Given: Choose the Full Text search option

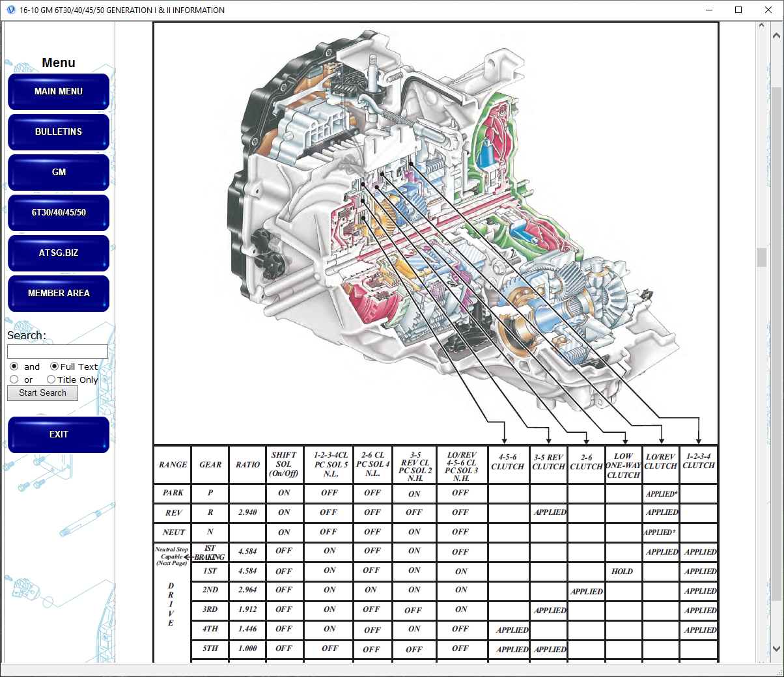Looking at the screenshot, I should click(x=54, y=366).
